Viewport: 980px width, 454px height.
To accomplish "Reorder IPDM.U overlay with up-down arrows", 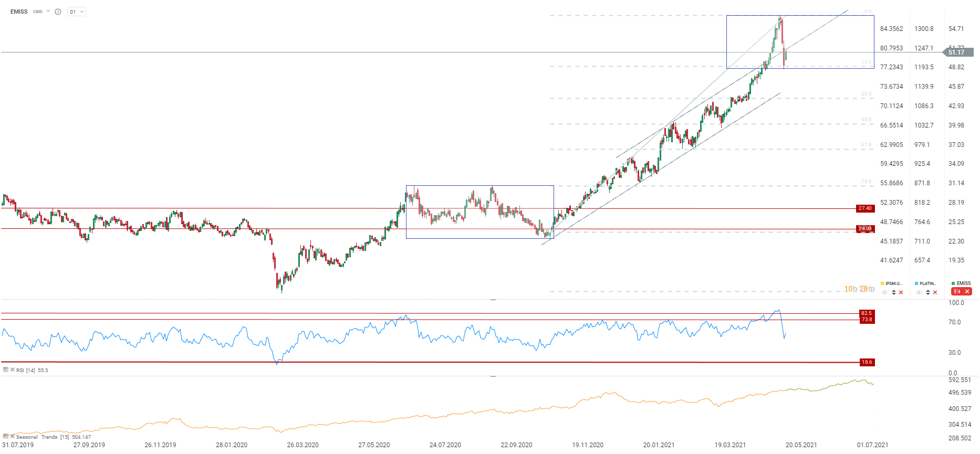I will (894, 292).
